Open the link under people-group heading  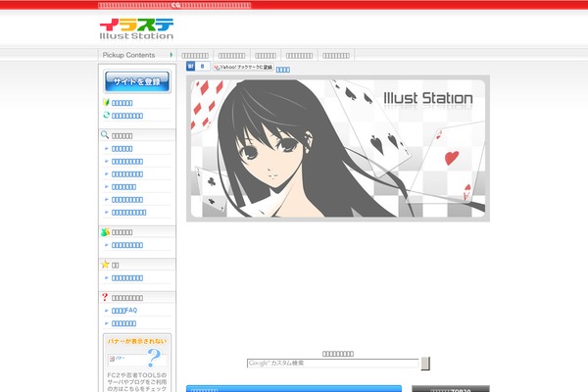[x=127, y=245]
